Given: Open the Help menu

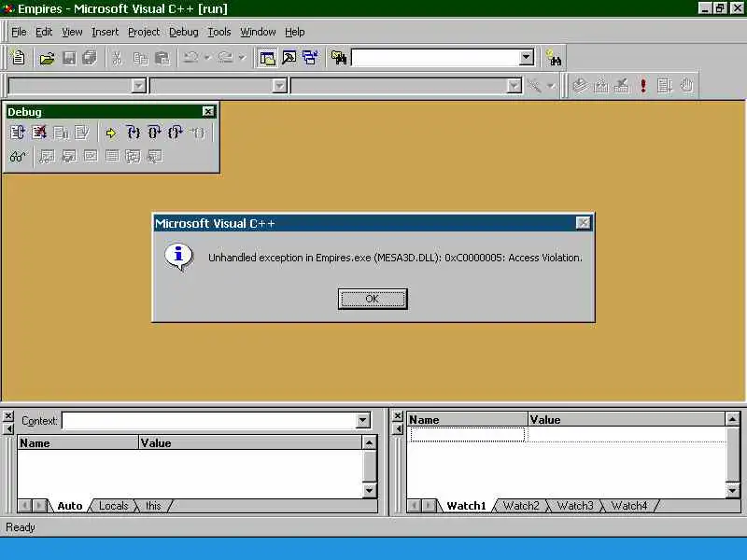Looking at the screenshot, I should (x=294, y=32).
